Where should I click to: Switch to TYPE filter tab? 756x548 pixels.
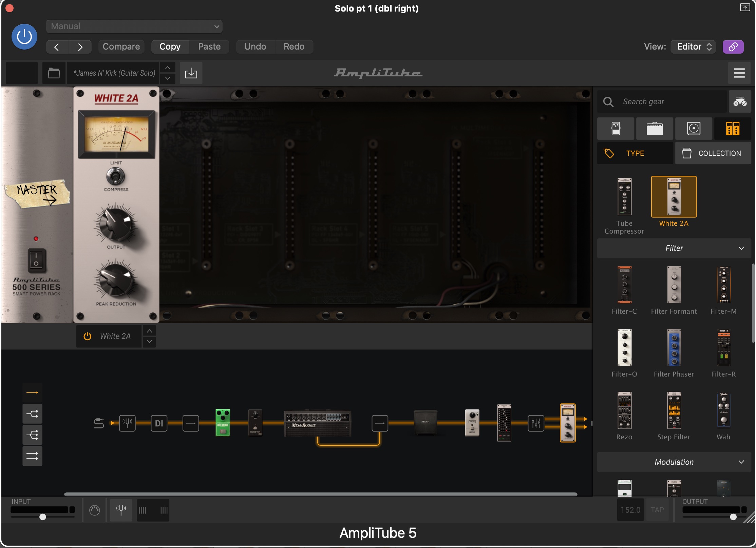click(635, 153)
